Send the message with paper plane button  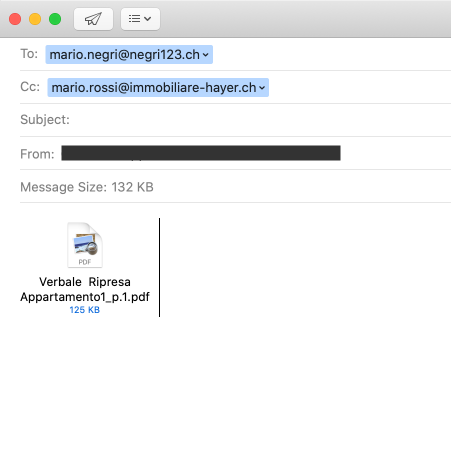pos(93,19)
